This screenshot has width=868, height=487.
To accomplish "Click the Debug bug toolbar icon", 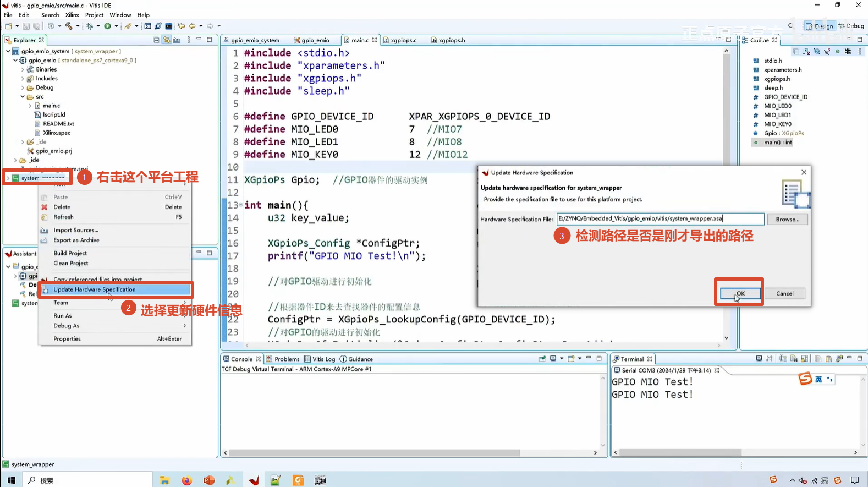I will 90,26.
